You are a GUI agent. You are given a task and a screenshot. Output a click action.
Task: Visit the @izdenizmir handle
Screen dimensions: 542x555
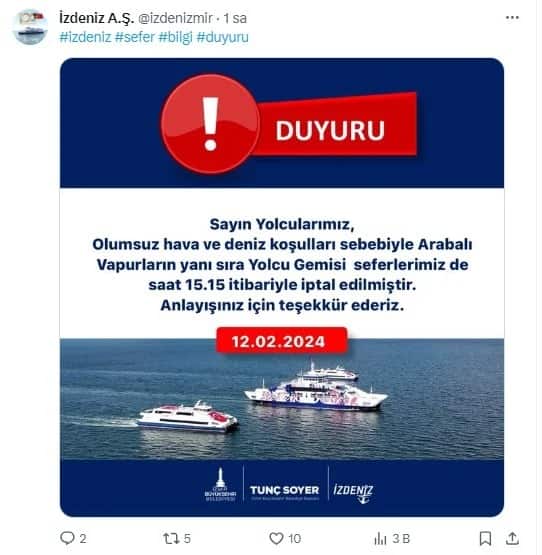[x=175, y=18]
